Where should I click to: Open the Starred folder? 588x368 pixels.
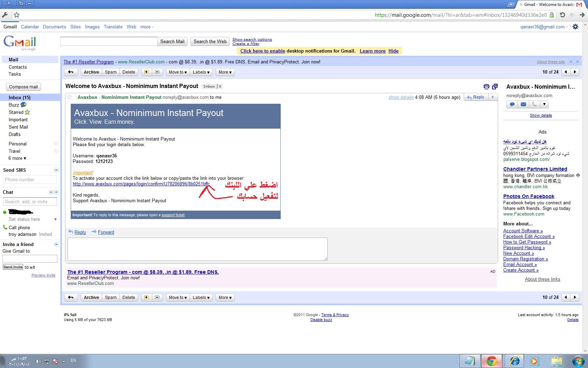tap(16, 112)
